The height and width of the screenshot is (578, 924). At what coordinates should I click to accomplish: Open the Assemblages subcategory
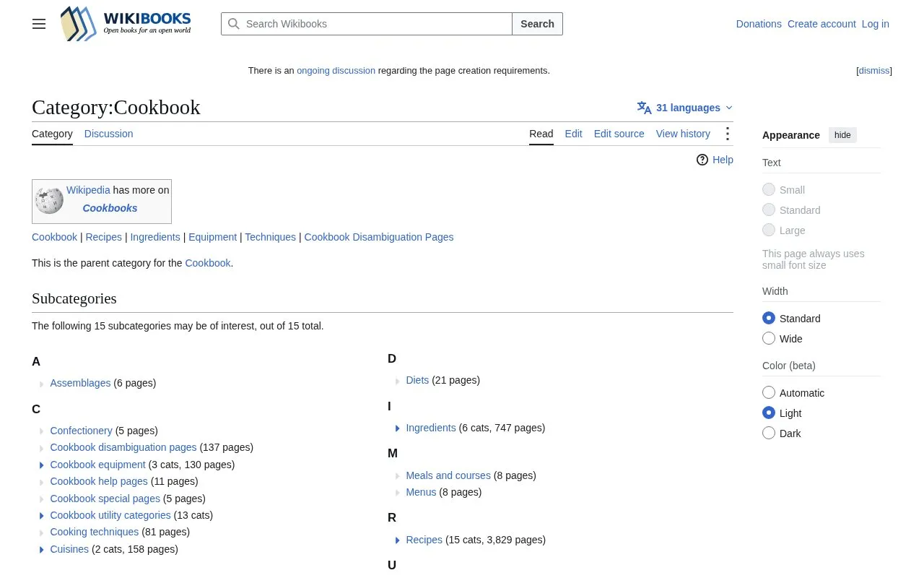(x=80, y=383)
